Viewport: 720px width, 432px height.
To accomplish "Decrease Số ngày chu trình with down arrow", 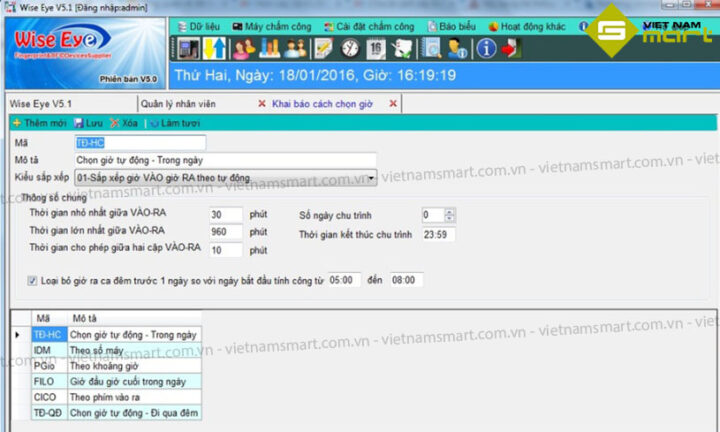I will [450, 219].
